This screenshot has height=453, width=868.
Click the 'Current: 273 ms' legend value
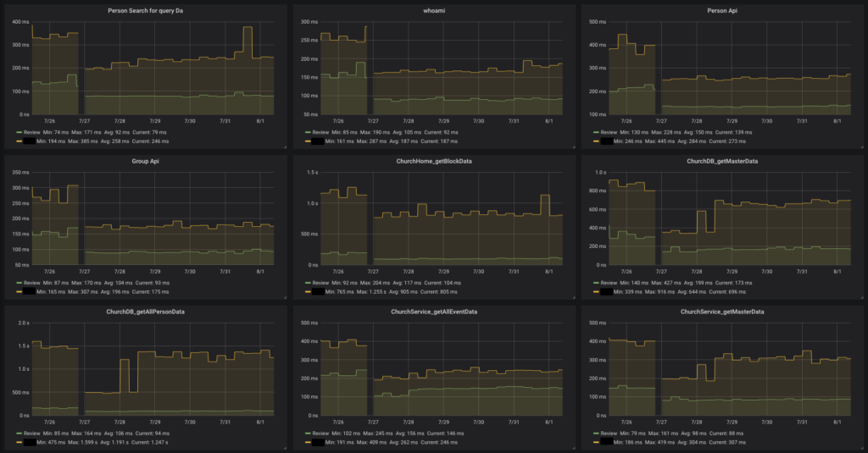pos(726,141)
